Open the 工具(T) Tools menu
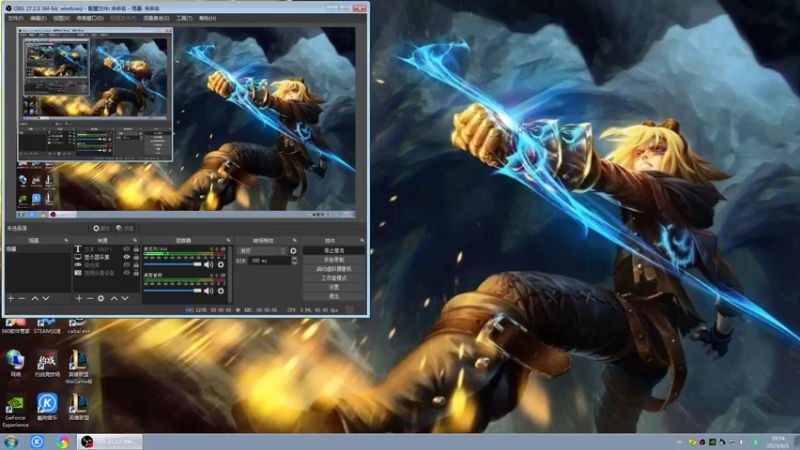The width and height of the screenshot is (800, 450). click(184, 18)
